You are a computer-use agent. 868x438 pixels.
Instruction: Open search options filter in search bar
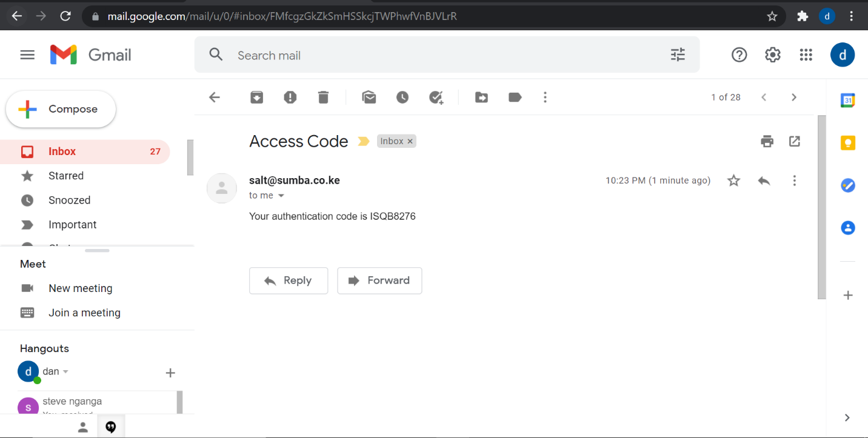(x=678, y=55)
